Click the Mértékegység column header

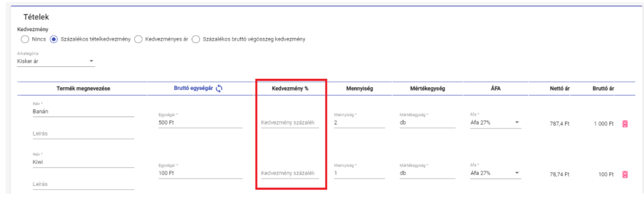(428, 89)
